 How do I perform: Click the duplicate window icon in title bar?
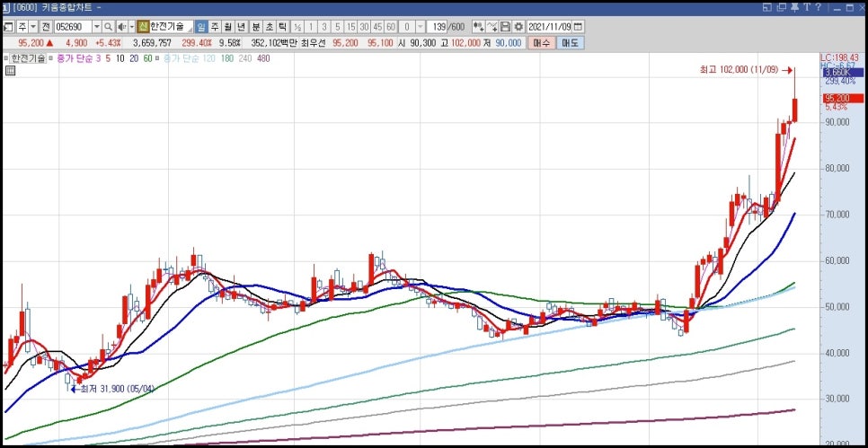pyautogui.click(x=782, y=7)
